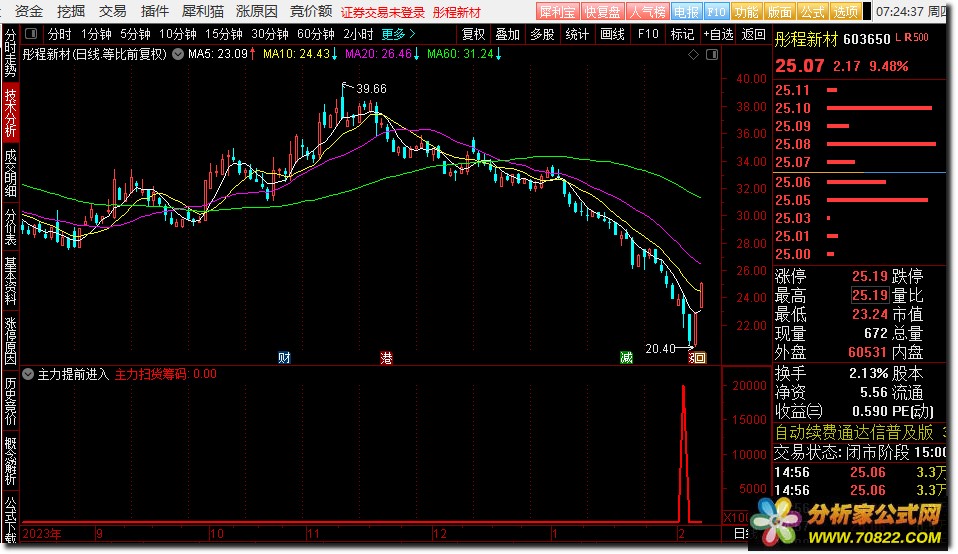958x554 pixels.
Task: Click the 电报 button
Action: click(x=686, y=12)
